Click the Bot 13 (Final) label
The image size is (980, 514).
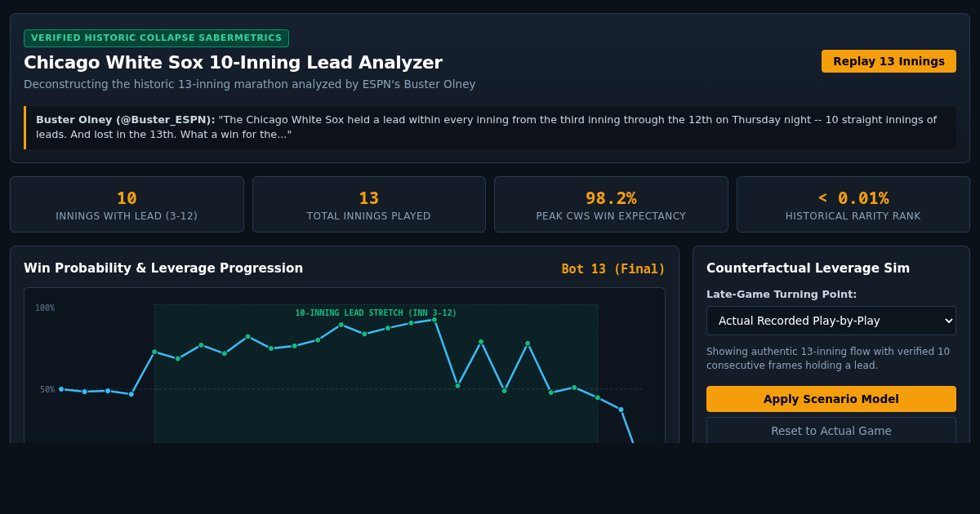click(x=613, y=269)
